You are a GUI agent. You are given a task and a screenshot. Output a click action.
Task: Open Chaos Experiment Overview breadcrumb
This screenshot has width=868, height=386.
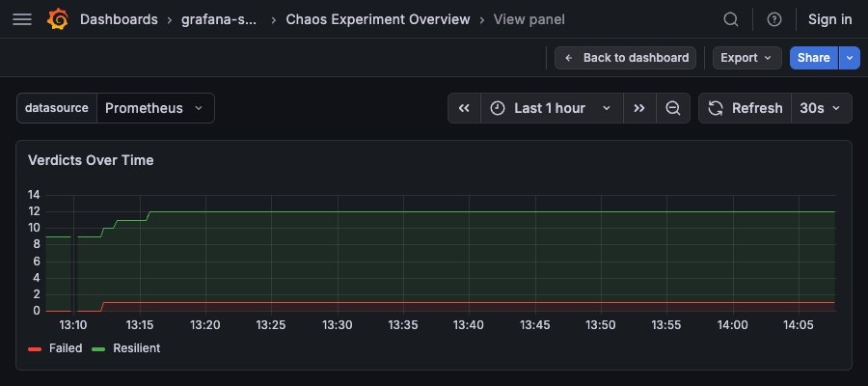point(378,19)
